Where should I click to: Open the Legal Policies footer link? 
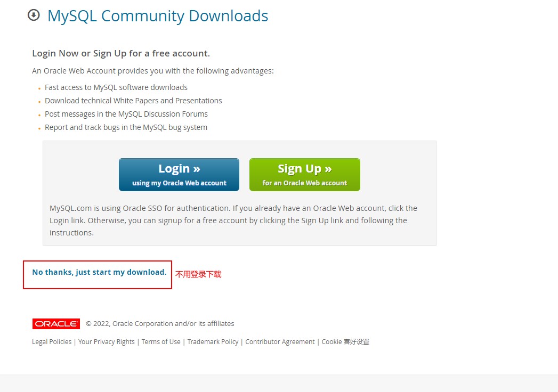point(52,342)
